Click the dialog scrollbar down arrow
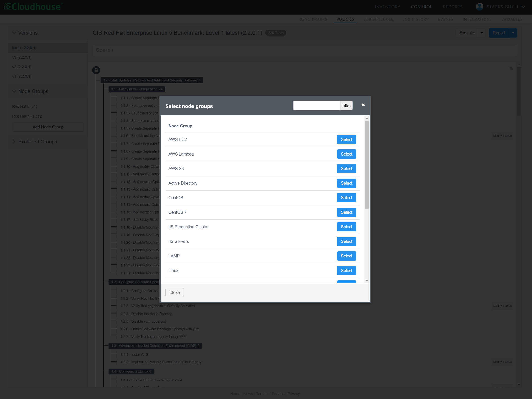This screenshot has height=399, width=532. [367, 280]
